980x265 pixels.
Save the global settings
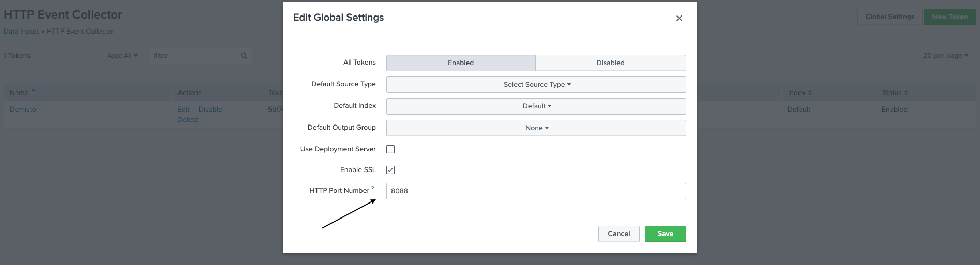665,234
